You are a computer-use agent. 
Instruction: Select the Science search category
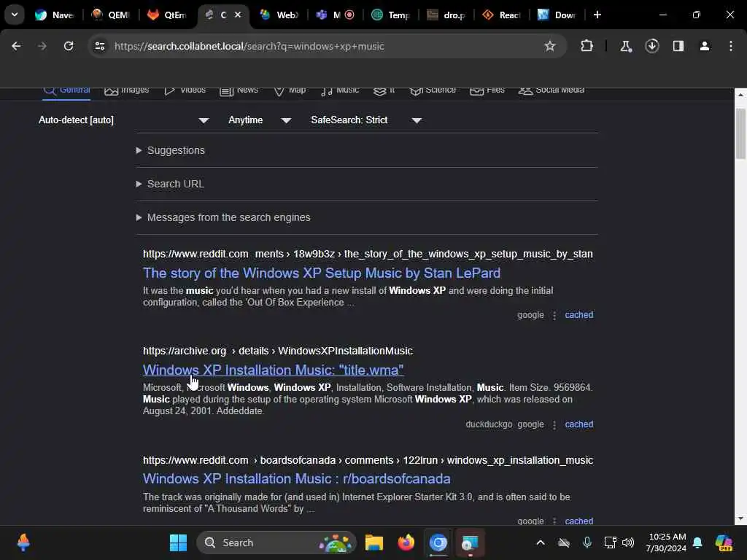click(433, 90)
